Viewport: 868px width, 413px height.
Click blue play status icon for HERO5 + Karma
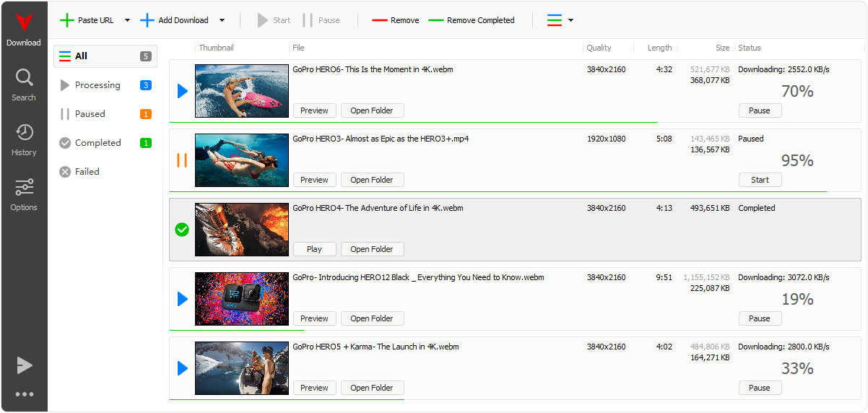(182, 368)
